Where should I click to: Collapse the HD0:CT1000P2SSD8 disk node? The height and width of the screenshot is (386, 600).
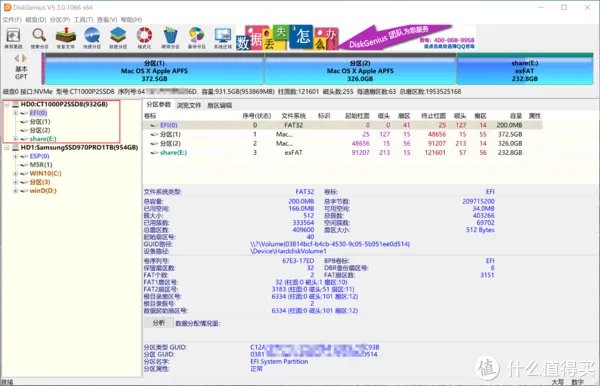click(7, 104)
